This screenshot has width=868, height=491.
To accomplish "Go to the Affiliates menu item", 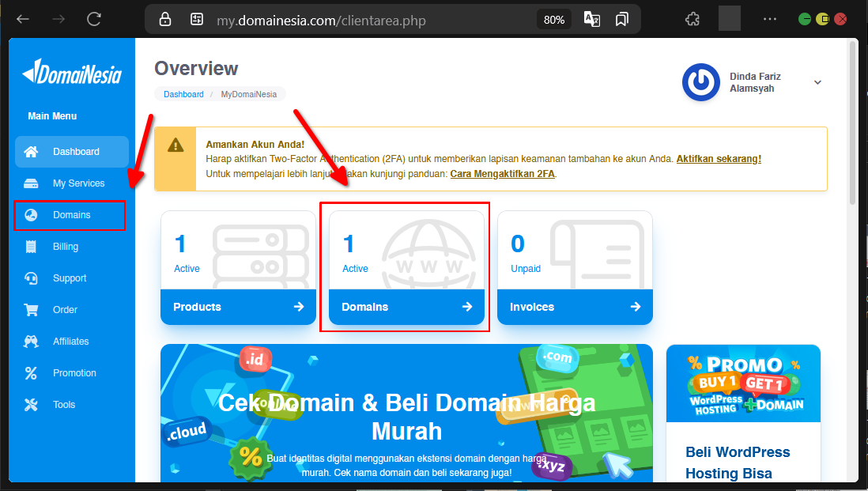I will click(72, 341).
